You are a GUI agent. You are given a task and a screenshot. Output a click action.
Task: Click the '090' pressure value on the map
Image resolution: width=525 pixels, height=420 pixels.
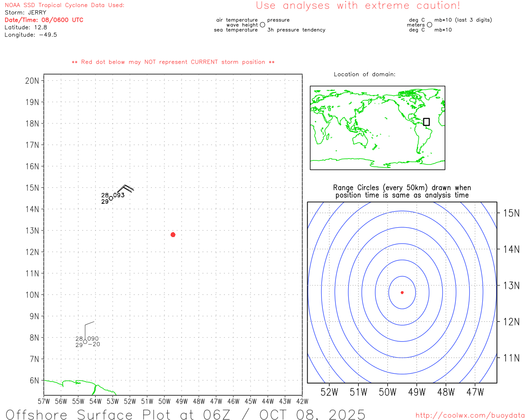point(93,339)
